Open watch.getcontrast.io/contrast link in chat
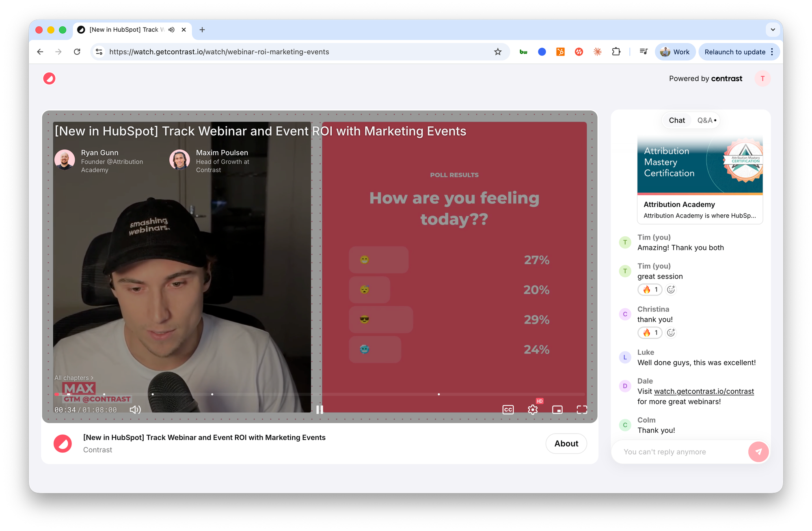The image size is (812, 531). tap(704, 391)
